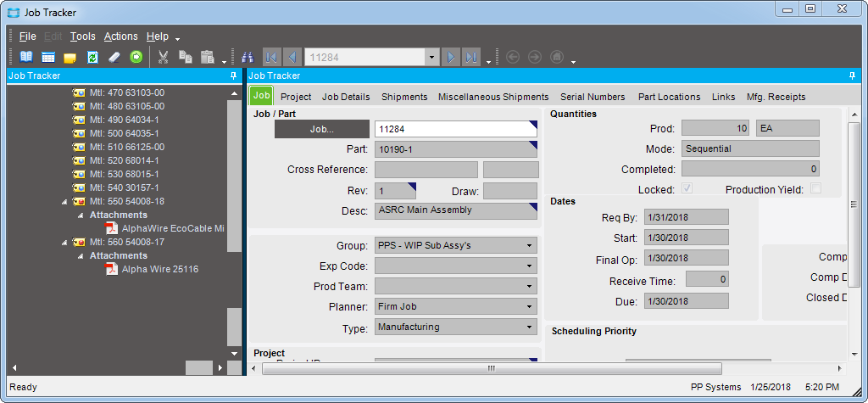This screenshot has width=868, height=403.
Task: Pin the left Job Tracker panel
Action: (x=234, y=76)
